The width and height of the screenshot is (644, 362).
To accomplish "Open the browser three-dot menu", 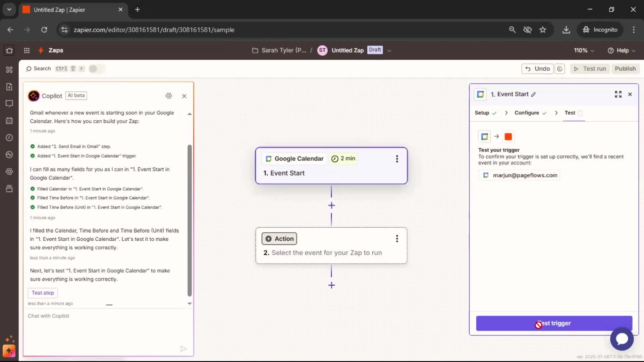I will click(634, 30).
